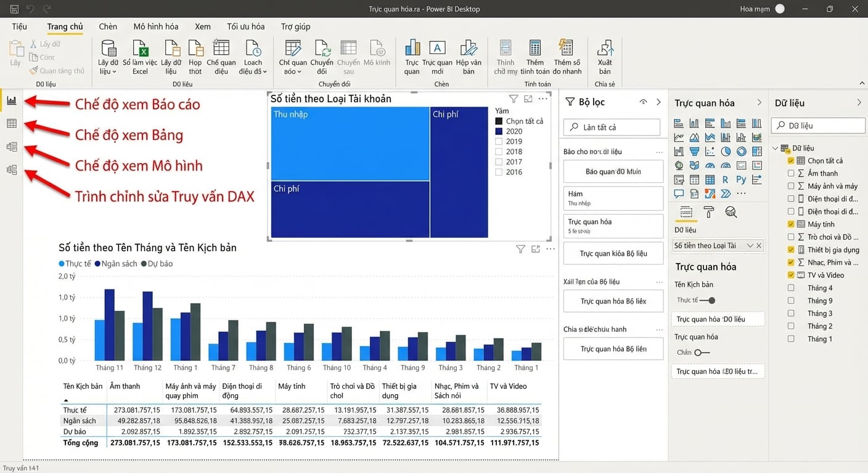Open the Tiệu menu tab
This screenshot has width=868, height=473.
click(x=19, y=26)
